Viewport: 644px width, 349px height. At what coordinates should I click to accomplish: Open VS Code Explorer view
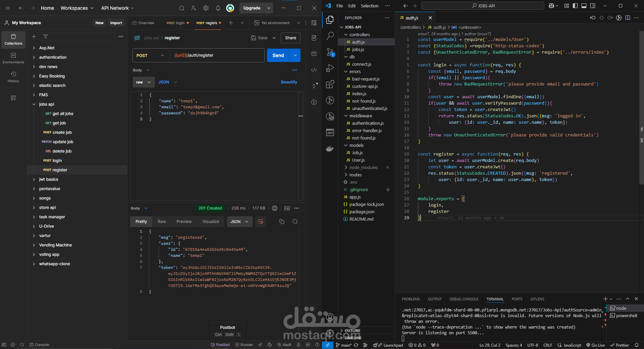click(x=330, y=20)
